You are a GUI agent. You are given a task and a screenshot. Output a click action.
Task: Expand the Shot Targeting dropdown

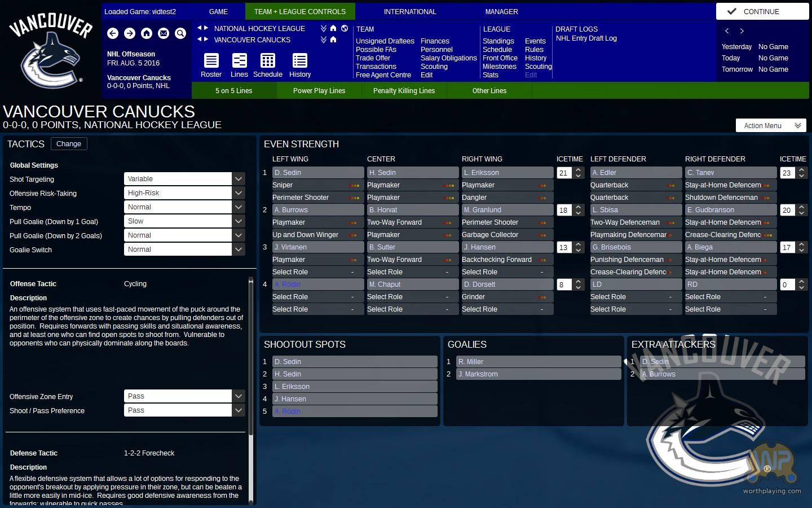(x=239, y=179)
